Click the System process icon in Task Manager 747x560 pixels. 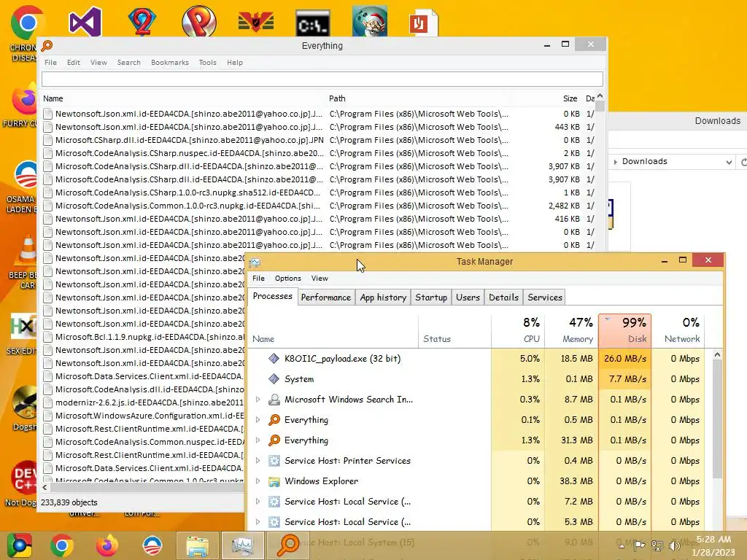click(274, 379)
